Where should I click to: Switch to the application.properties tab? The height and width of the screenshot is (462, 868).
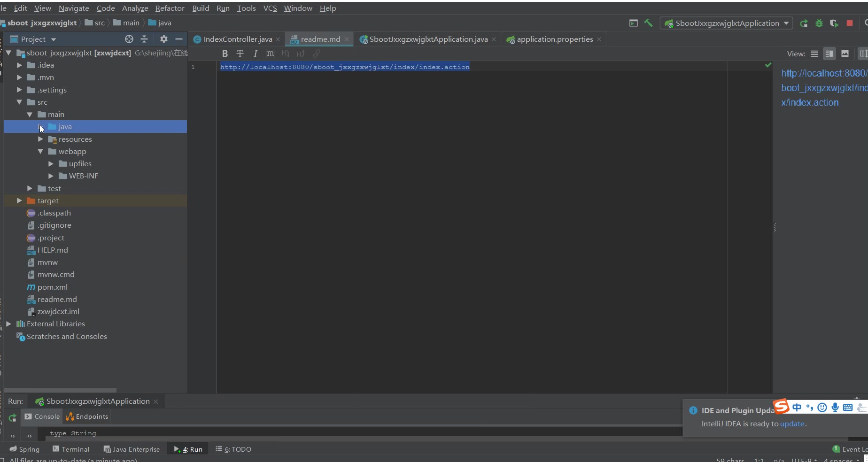pyautogui.click(x=554, y=39)
